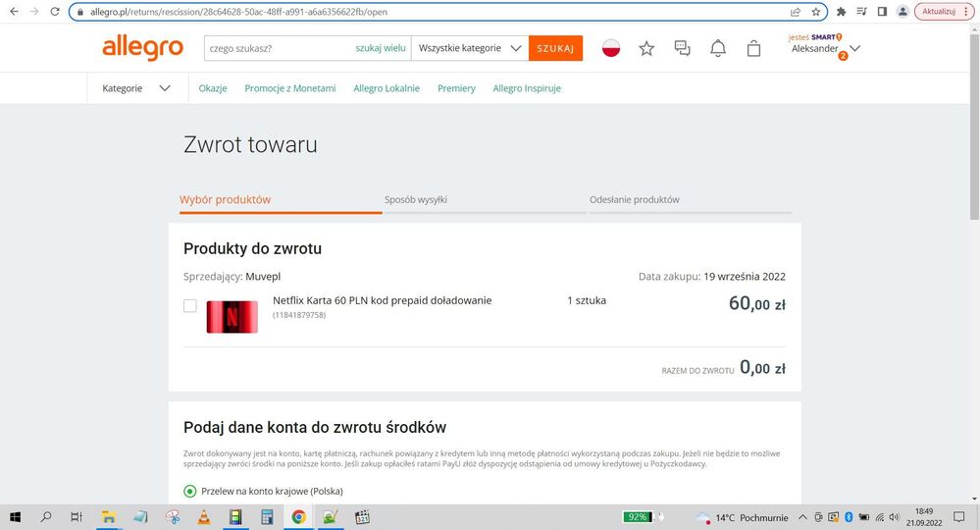Open seller Muvepl link

tap(263, 276)
